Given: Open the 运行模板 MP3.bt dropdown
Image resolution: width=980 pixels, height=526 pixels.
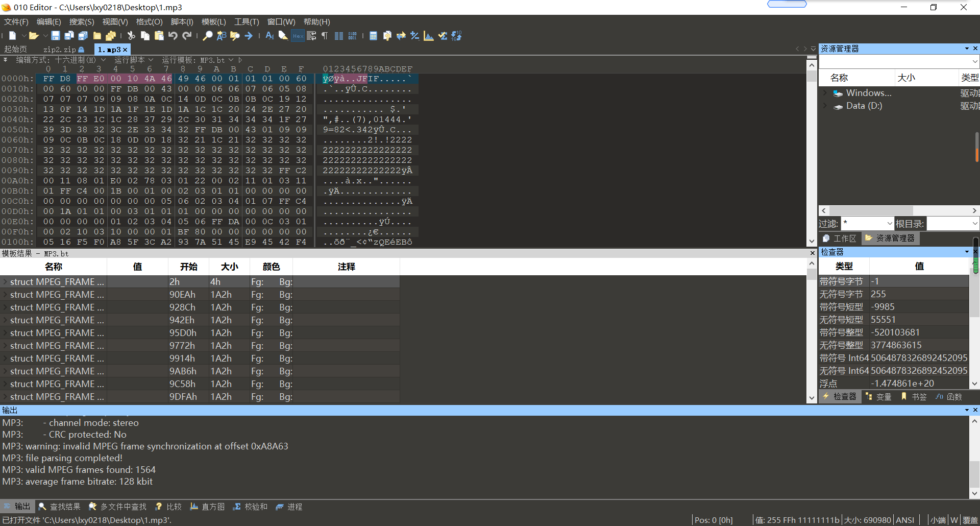Looking at the screenshot, I should [x=231, y=60].
